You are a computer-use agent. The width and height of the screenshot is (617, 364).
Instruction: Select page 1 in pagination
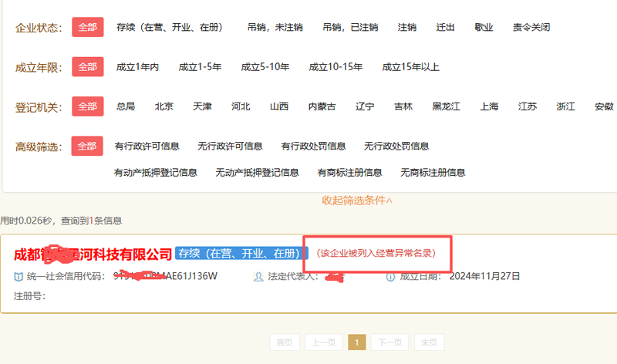click(357, 342)
